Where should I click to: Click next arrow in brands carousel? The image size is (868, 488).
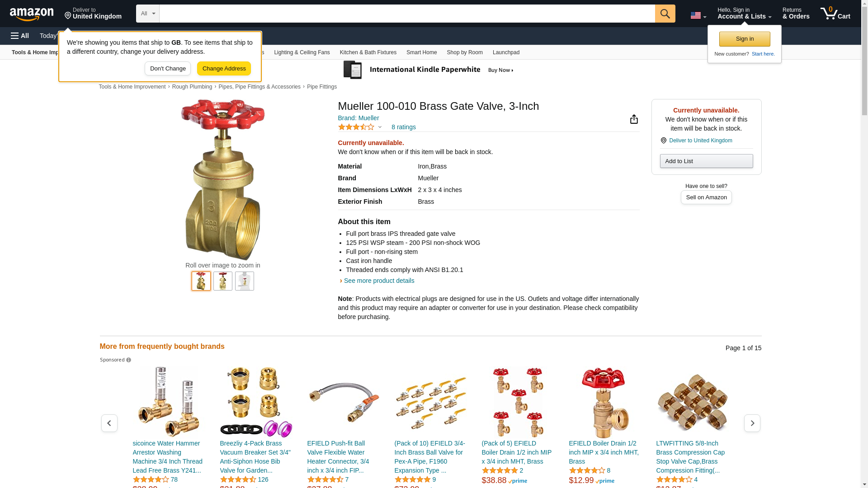click(x=752, y=423)
